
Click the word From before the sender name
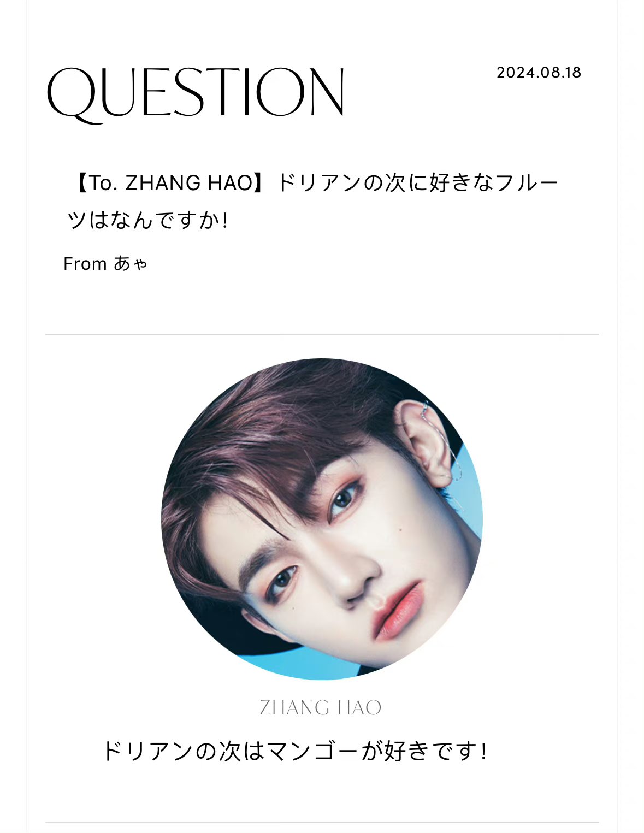(x=85, y=264)
